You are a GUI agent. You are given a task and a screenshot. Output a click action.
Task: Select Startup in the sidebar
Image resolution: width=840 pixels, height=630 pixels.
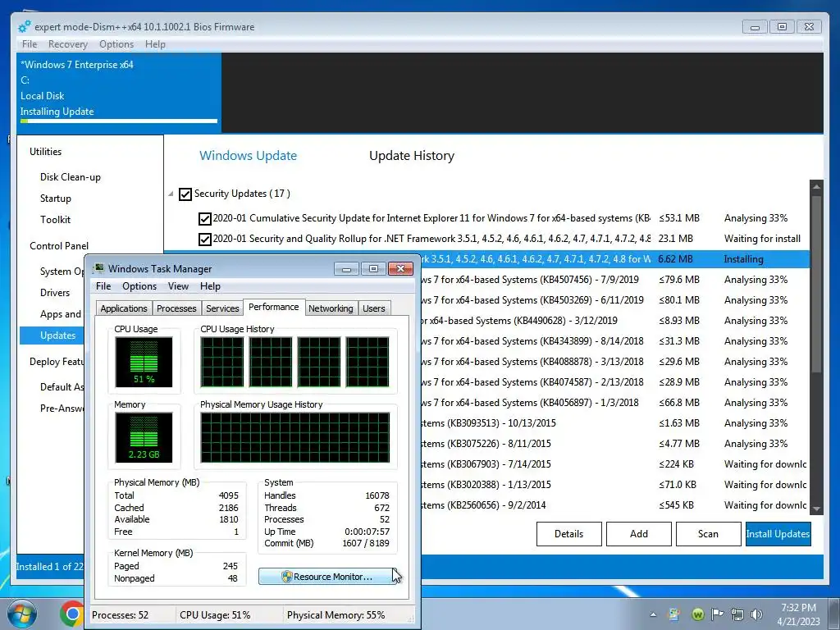[x=55, y=199]
